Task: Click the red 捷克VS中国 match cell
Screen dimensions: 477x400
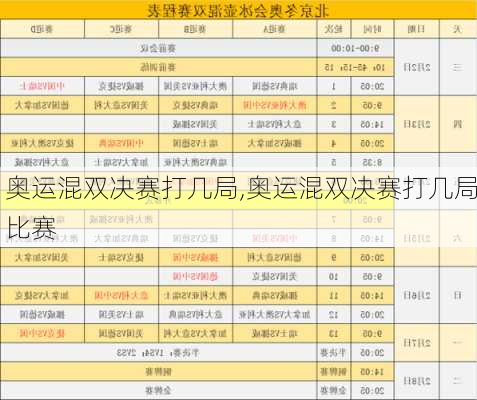Action: click(42, 333)
